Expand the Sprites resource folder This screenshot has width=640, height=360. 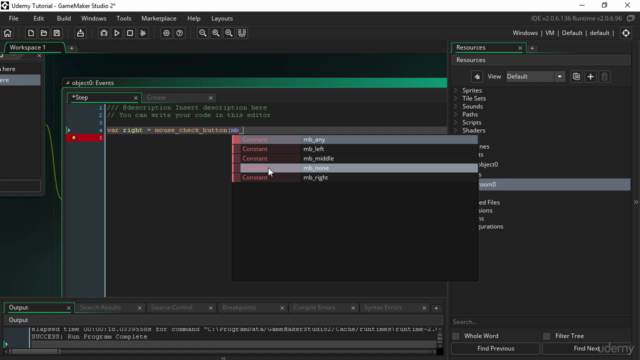tap(456, 90)
